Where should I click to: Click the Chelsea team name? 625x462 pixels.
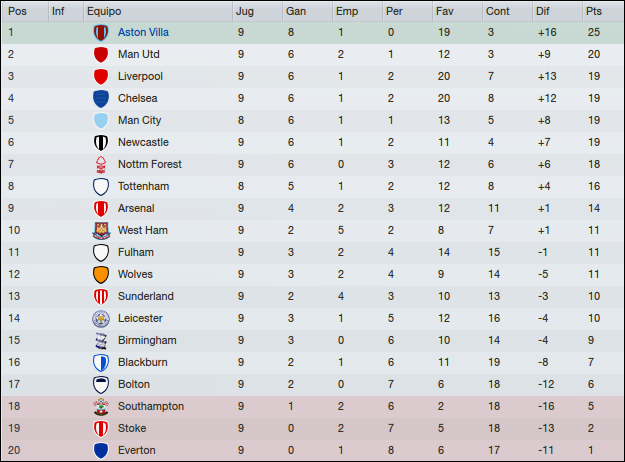click(138, 98)
